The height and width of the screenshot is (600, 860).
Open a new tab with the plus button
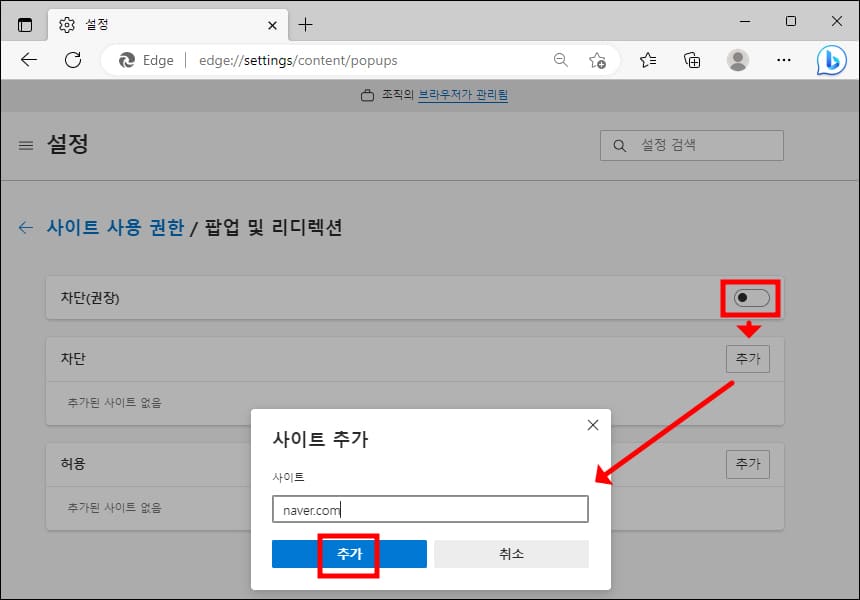pyautogui.click(x=306, y=22)
